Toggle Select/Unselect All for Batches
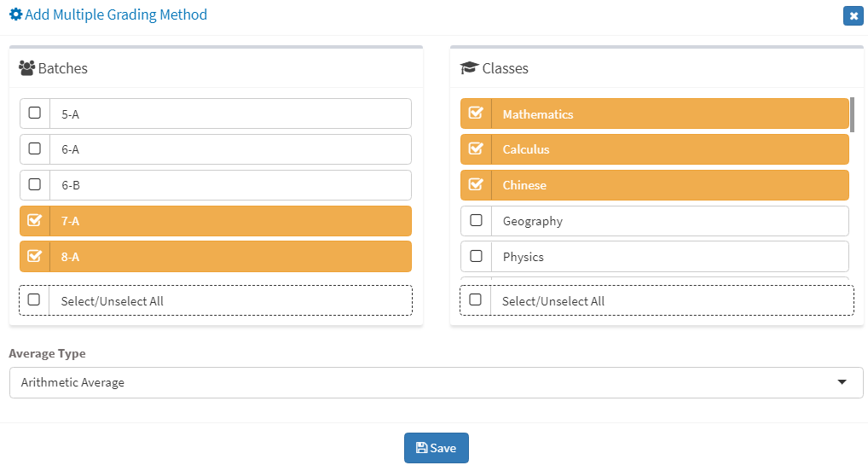Viewport: 868px width, 471px height. pyautogui.click(x=34, y=299)
